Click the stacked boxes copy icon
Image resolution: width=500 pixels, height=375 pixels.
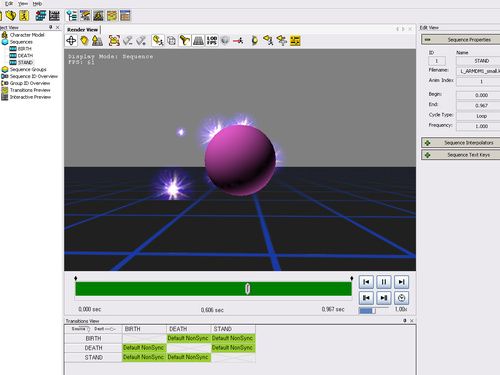coord(171,41)
